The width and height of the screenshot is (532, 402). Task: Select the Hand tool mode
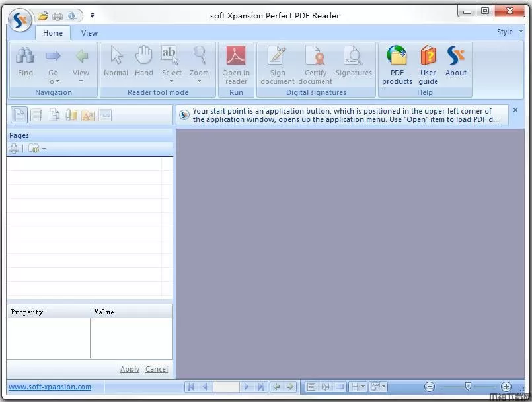[144, 61]
